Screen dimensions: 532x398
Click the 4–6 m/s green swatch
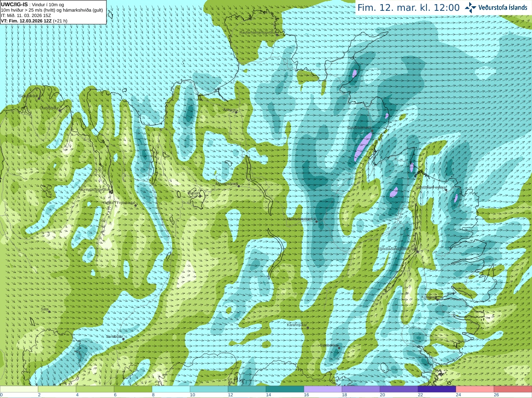[95, 389]
